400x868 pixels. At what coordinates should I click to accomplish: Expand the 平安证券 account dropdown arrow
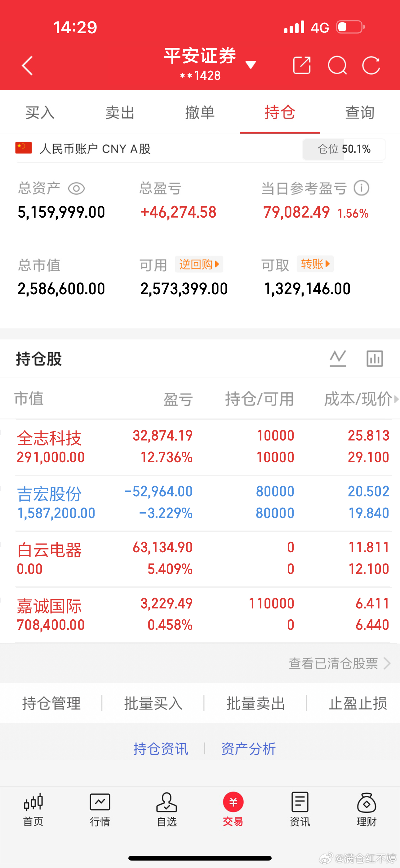click(251, 64)
